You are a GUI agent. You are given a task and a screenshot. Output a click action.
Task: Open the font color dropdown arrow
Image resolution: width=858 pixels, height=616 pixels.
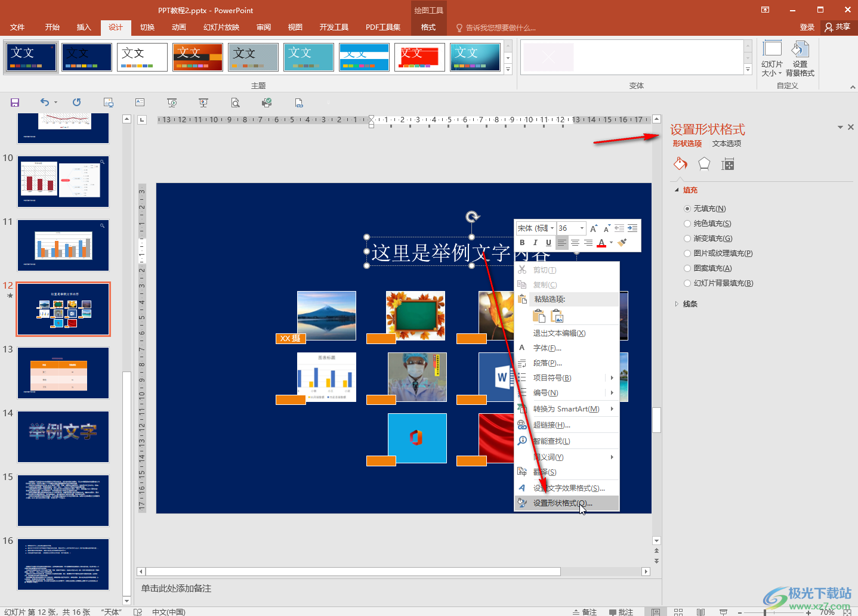(x=611, y=243)
